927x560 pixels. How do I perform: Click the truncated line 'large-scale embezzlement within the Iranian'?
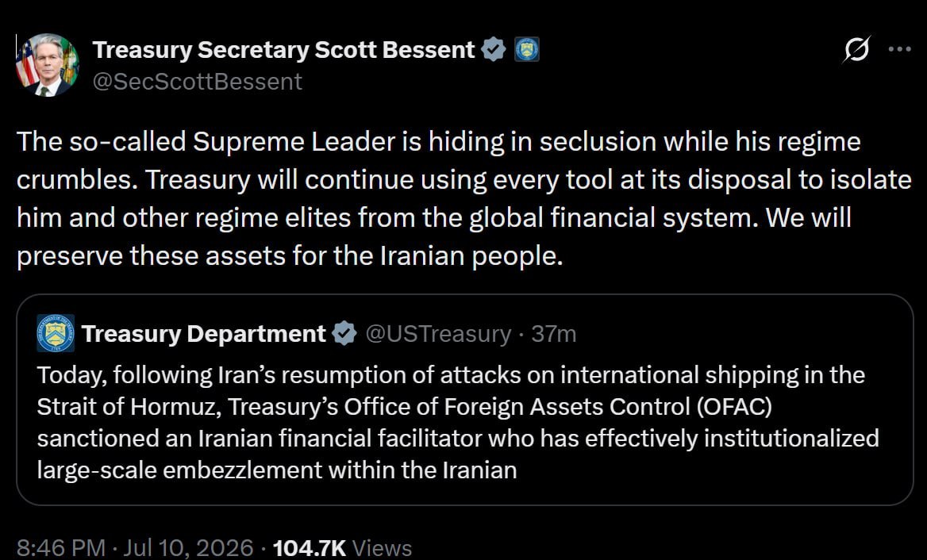[277, 470]
